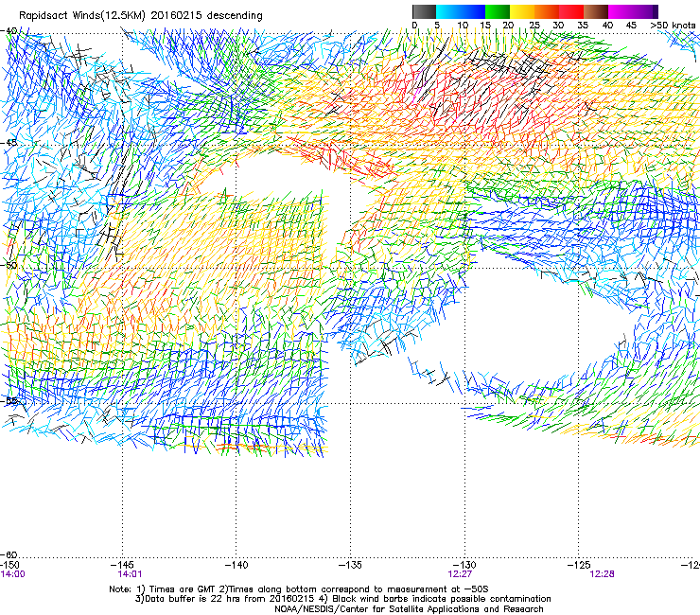
Task: Click the '-130' longitude axis label
Action: (x=464, y=565)
